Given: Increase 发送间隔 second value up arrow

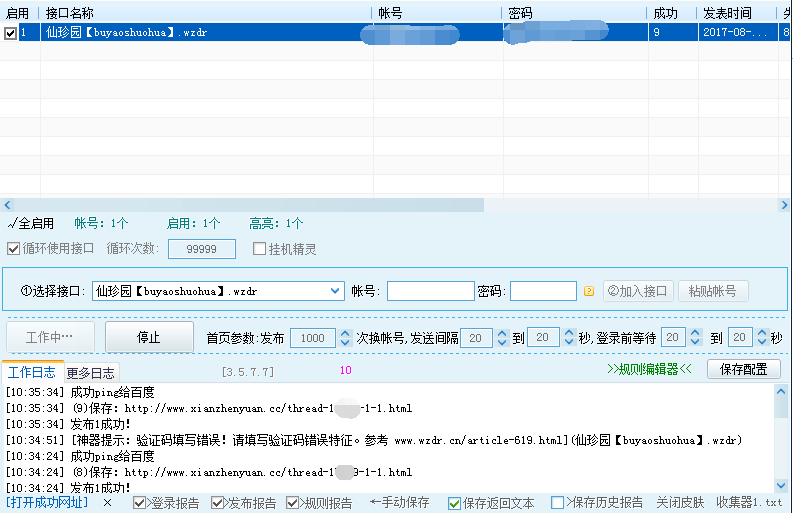Looking at the screenshot, I should pos(569,333).
